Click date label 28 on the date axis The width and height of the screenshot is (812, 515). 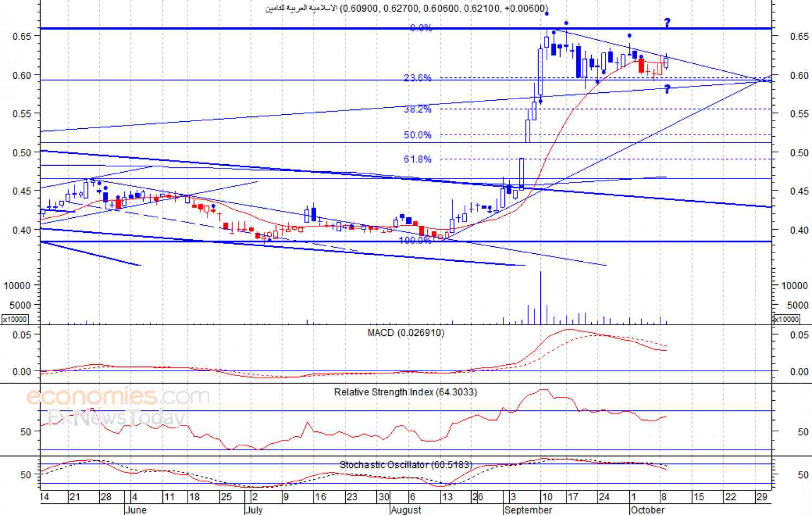pos(106,497)
